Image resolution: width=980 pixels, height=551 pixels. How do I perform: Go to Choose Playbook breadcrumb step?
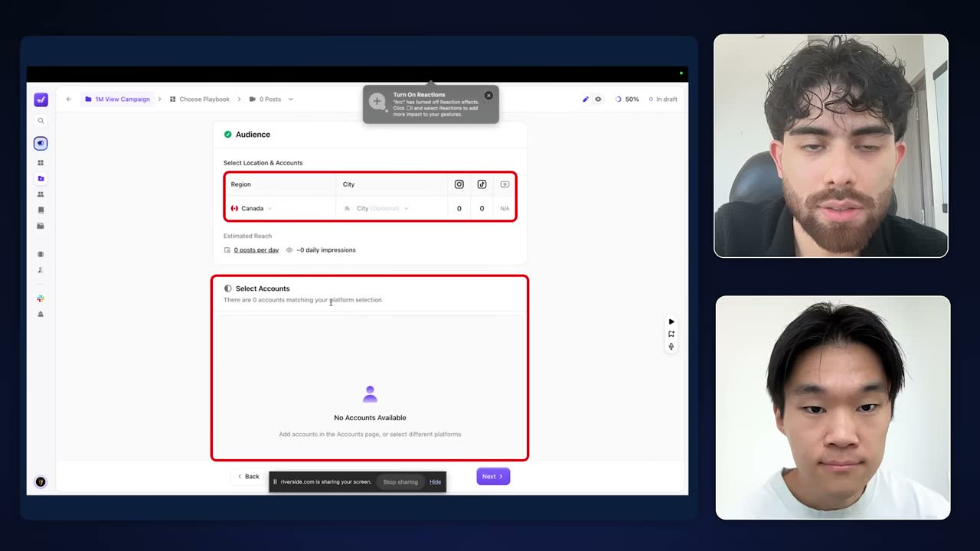pyautogui.click(x=200, y=99)
